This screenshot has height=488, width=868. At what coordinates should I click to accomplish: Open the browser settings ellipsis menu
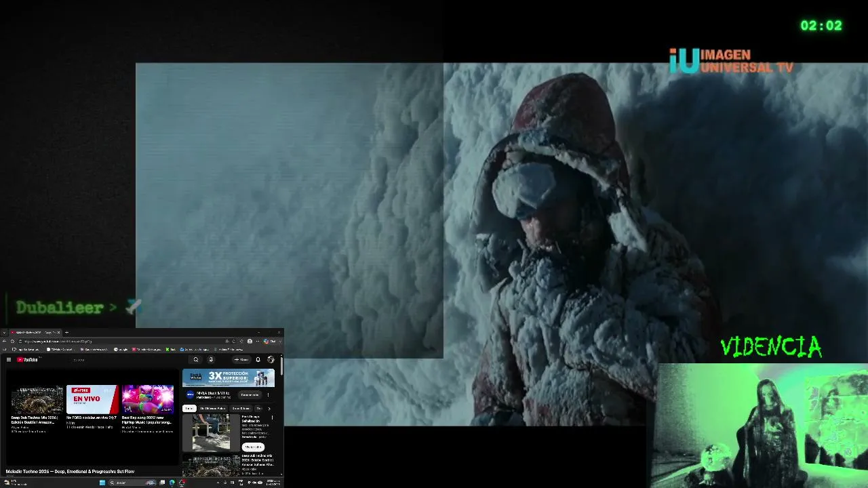tap(258, 341)
